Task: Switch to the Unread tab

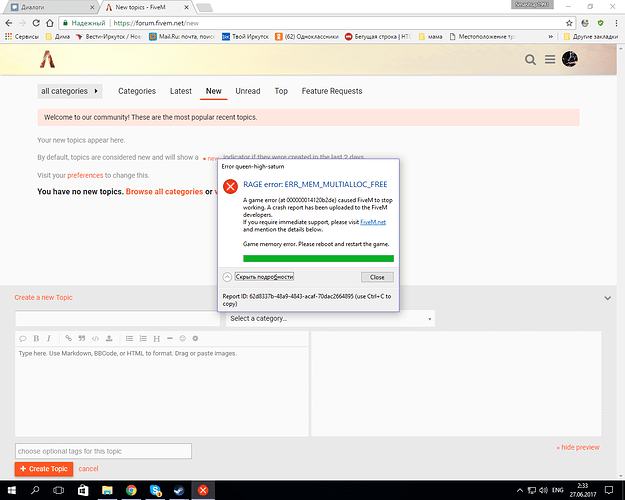Action: (x=248, y=91)
